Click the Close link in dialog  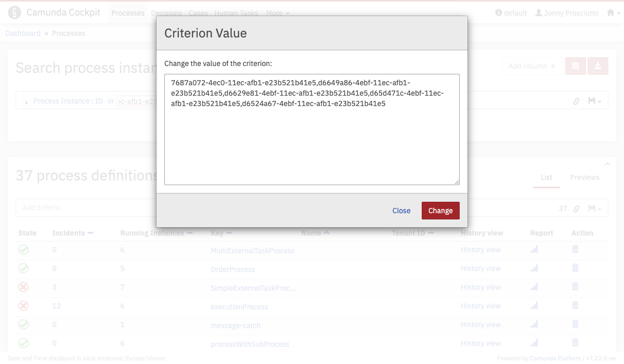[x=401, y=211]
